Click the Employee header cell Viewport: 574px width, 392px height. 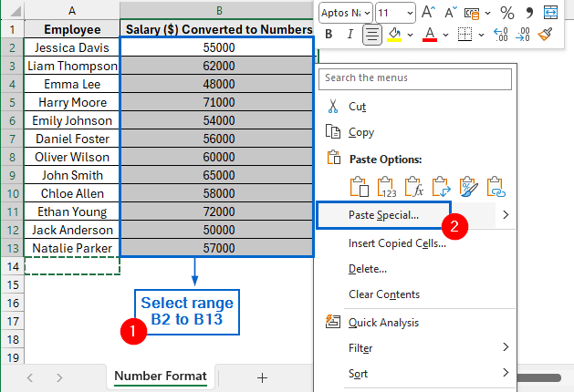[x=72, y=29]
